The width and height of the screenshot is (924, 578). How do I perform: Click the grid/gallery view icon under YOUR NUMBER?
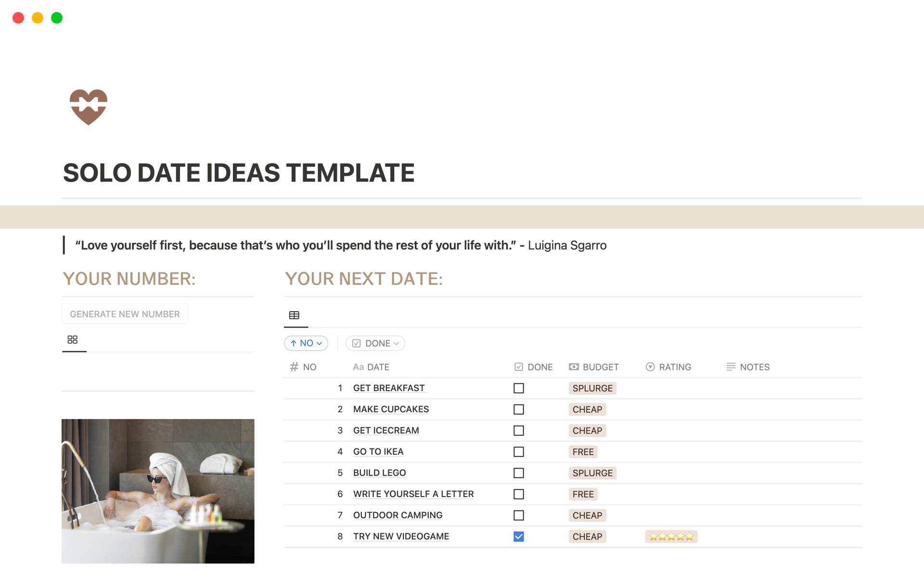(x=73, y=339)
